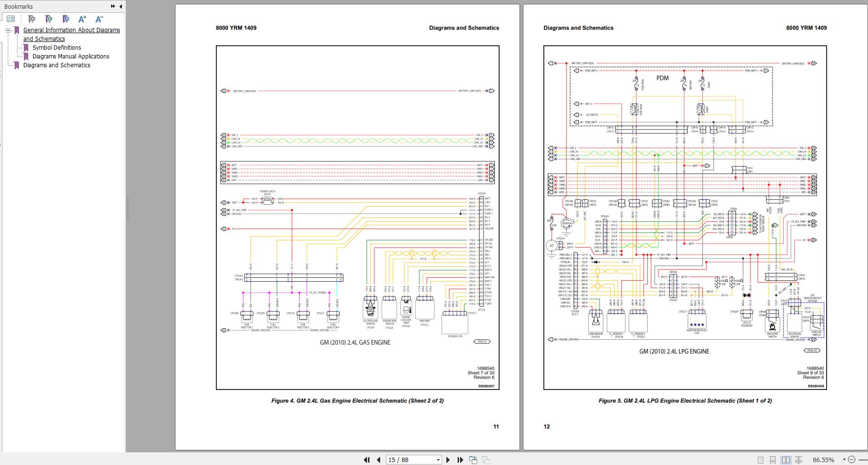Collapse General Information About Diagrams bookmark tree
This screenshot has width=868, height=465.
[8, 30]
